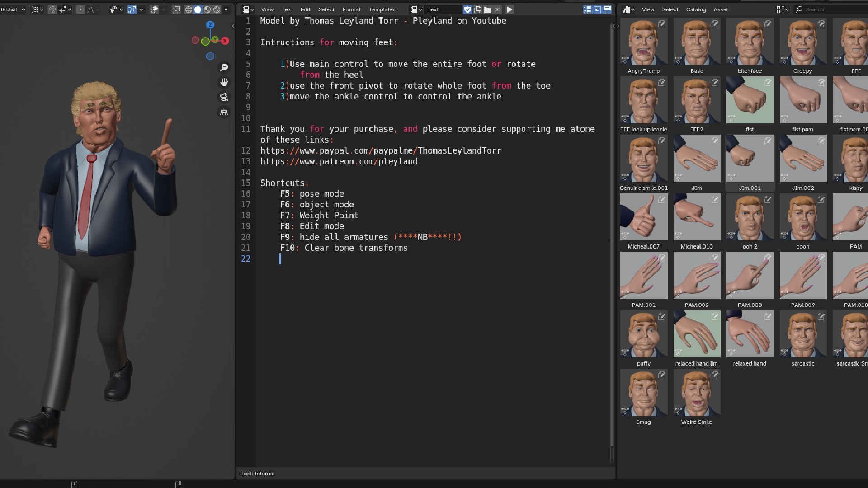Toggle camera view icon in viewport
Image resolution: width=868 pixels, height=488 pixels.
[x=224, y=97]
